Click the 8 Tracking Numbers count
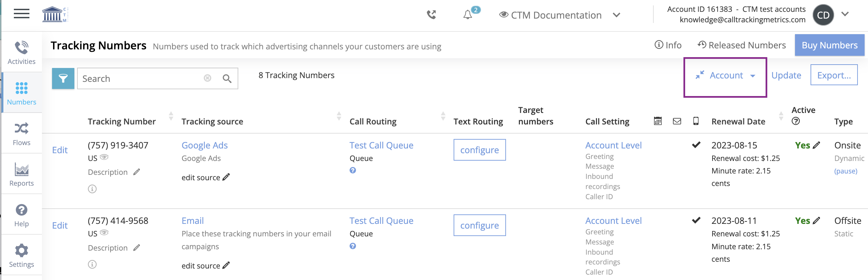The width and height of the screenshot is (868, 280). point(296,75)
